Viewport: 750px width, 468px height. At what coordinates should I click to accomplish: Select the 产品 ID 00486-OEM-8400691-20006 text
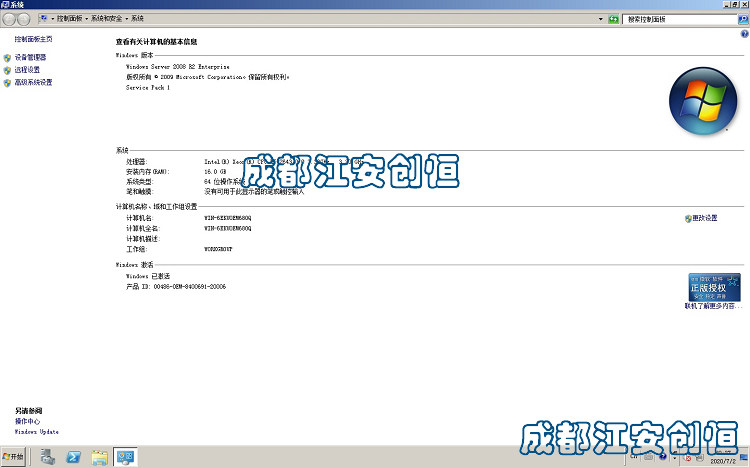point(176,287)
